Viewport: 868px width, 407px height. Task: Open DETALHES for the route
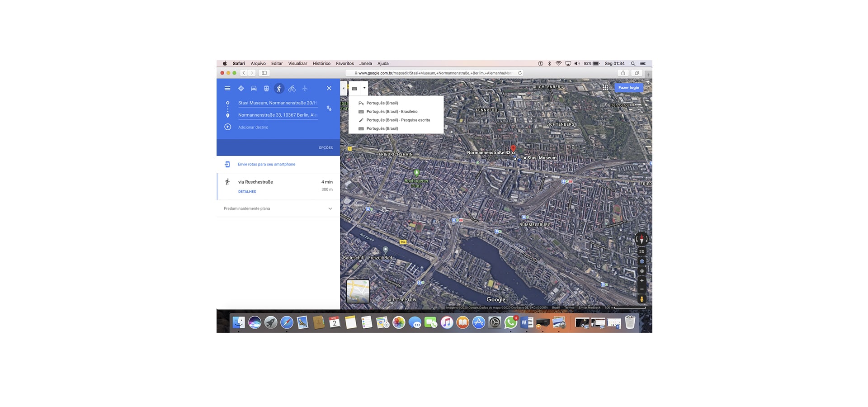click(247, 192)
